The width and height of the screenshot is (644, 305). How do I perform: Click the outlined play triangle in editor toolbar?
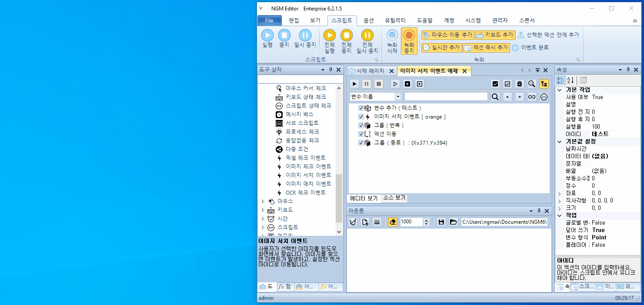395,84
